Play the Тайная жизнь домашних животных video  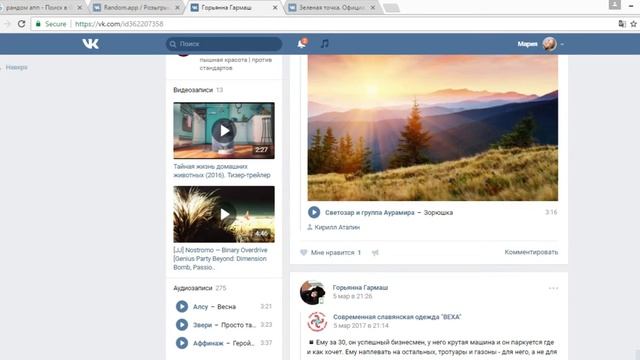[224, 131]
